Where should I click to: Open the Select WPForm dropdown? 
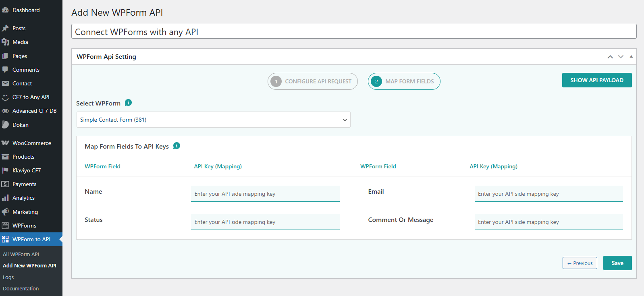213,120
